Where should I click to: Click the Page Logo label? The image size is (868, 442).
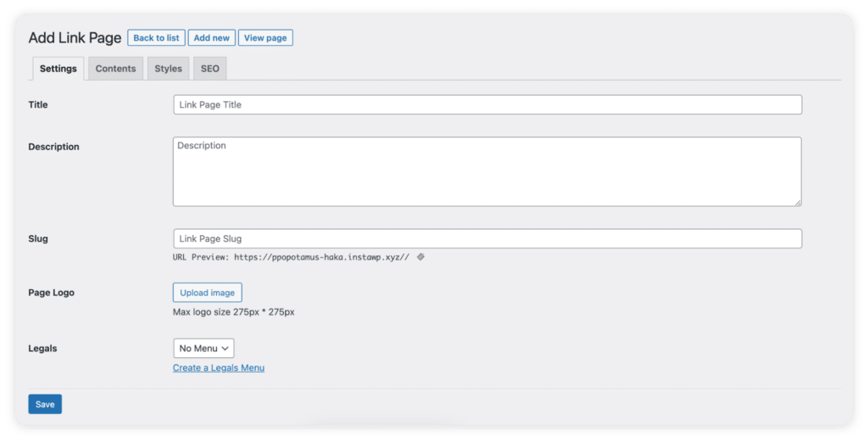coord(52,293)
